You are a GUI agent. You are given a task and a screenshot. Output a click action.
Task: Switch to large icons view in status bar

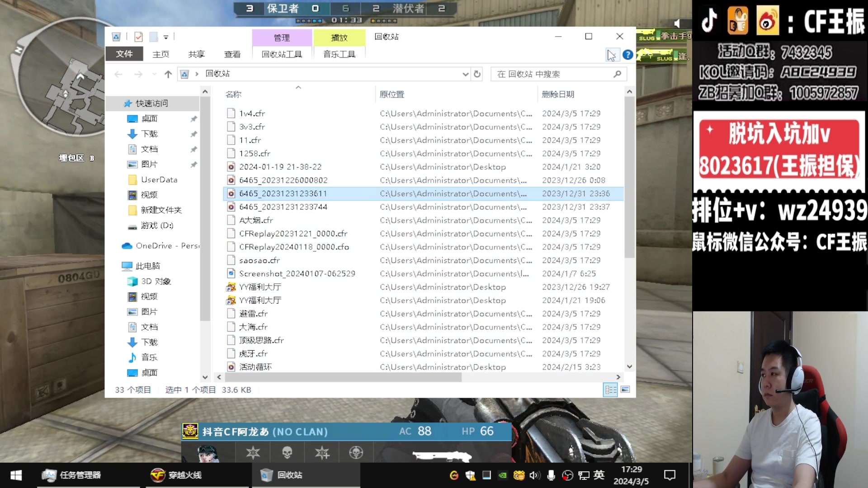625,389
